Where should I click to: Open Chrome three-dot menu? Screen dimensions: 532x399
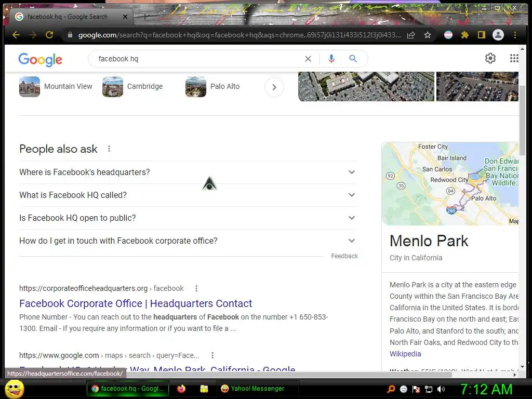(x=515, y=35)
